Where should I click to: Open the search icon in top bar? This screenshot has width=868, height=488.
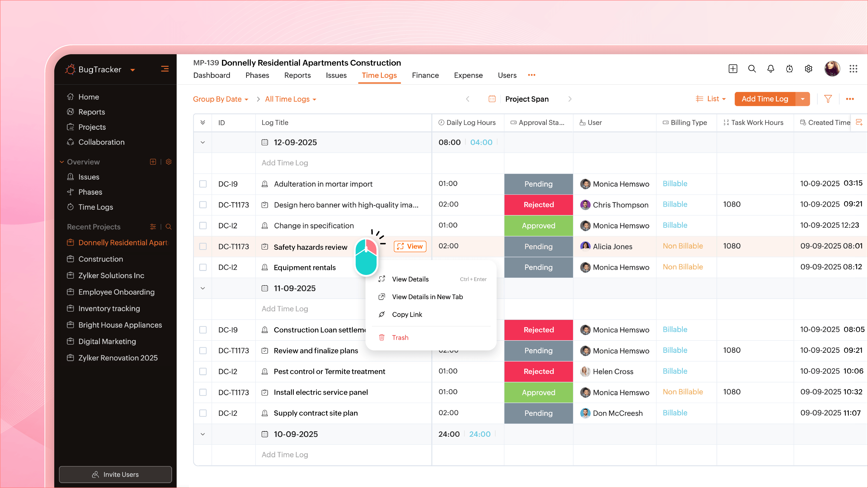point(752,69)
